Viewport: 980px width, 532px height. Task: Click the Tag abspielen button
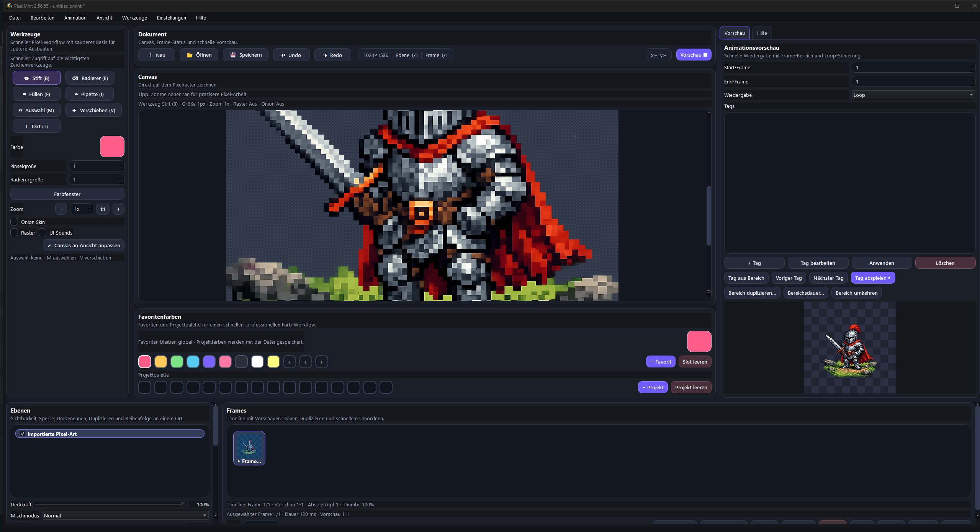pos(872,278)
